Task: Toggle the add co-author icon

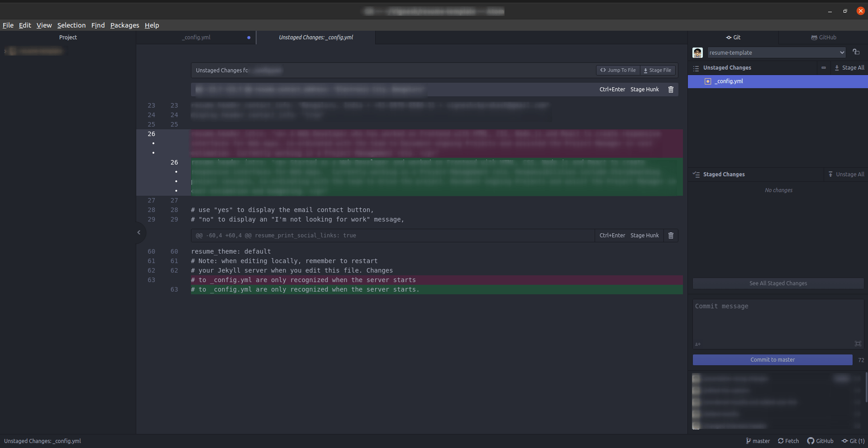Action: pos(698,344)
